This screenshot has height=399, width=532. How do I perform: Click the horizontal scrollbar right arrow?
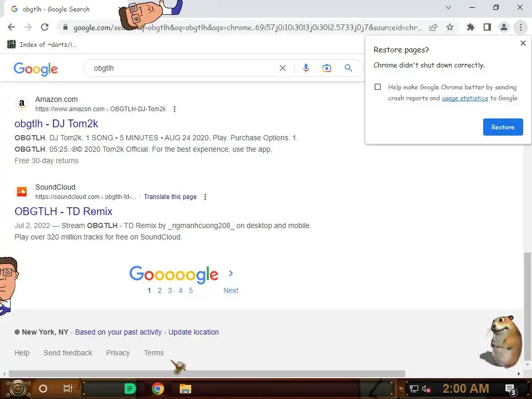[x=519, y=374]
